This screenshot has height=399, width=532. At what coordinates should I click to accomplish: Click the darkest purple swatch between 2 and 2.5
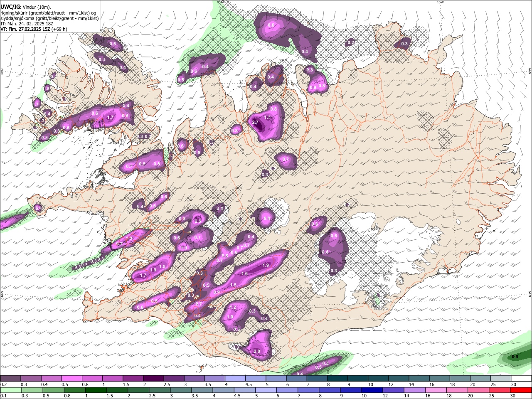pyautogui.click(x=153, y=378)
